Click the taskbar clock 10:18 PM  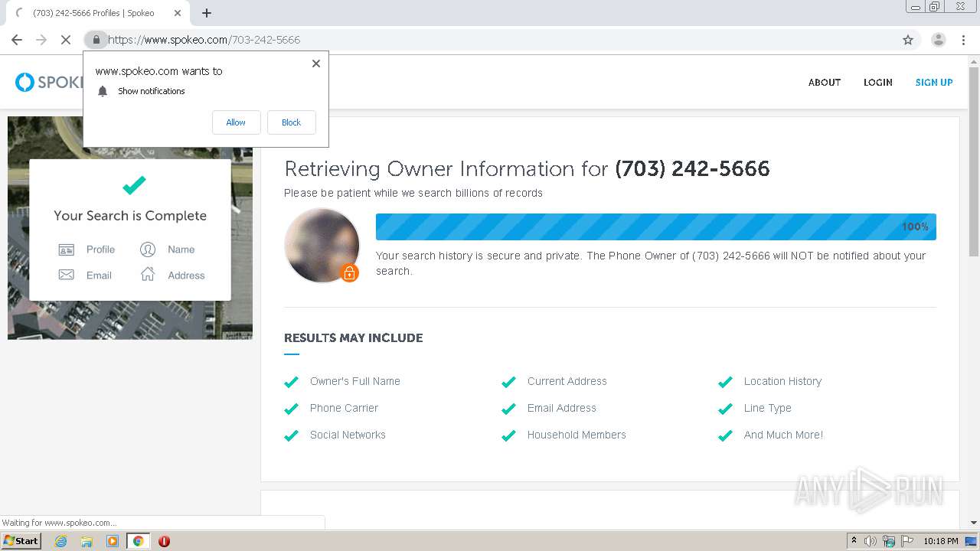tap(941, 541)
